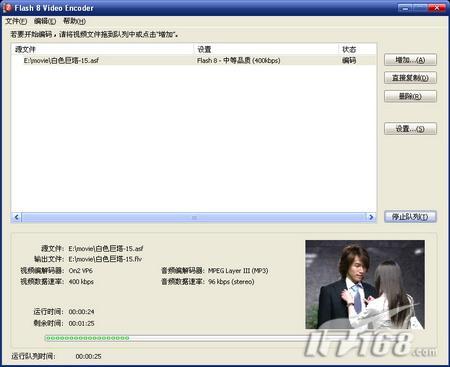Image resolution: width=450 pixels, height=367 pixels.
Task: Click the queue list right scroll arrow
Action: click(x=371, y=217)
